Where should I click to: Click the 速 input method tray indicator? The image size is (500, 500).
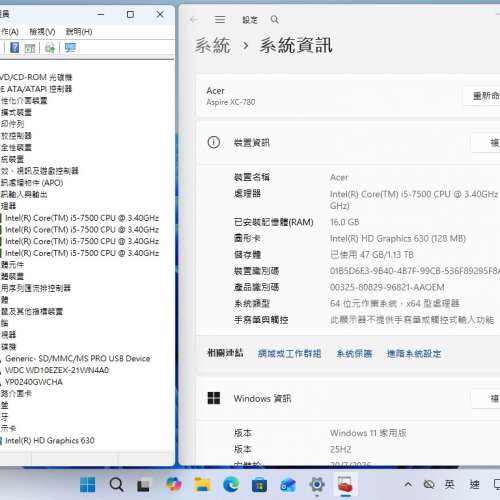coord(475,485)
